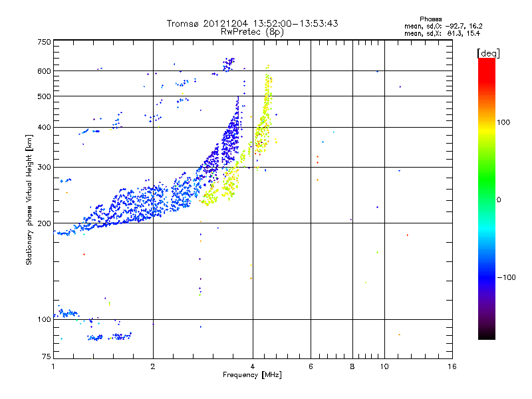This screenshot has width=532, height=399.
Task: Click the y-axis tick label '75'
Action: 47,356
